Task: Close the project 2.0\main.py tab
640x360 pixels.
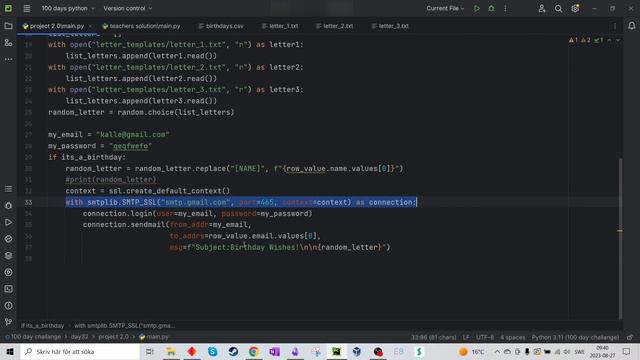Action: tap(90, 26)
